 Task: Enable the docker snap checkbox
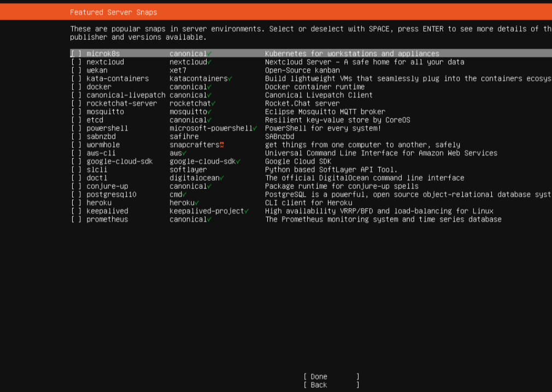(76, 87)
